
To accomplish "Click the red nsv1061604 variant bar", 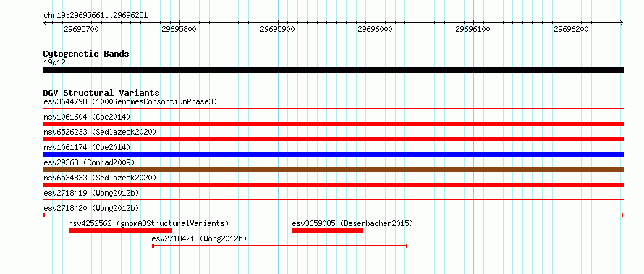I will (x=333, y=124).
